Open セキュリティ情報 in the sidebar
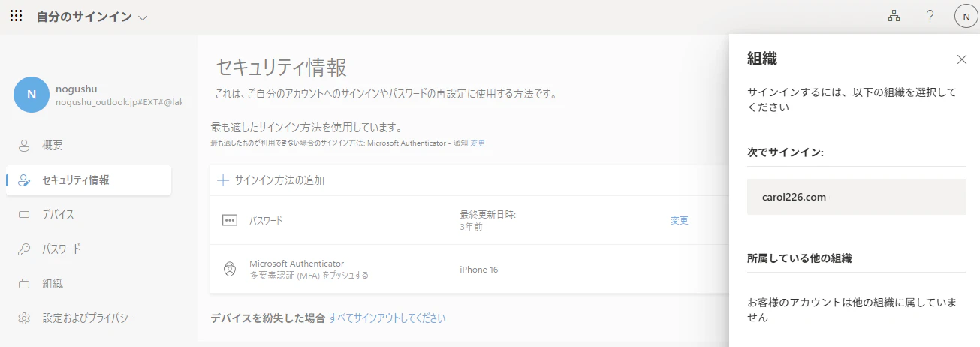980x347 pixels. click(89, 180)
